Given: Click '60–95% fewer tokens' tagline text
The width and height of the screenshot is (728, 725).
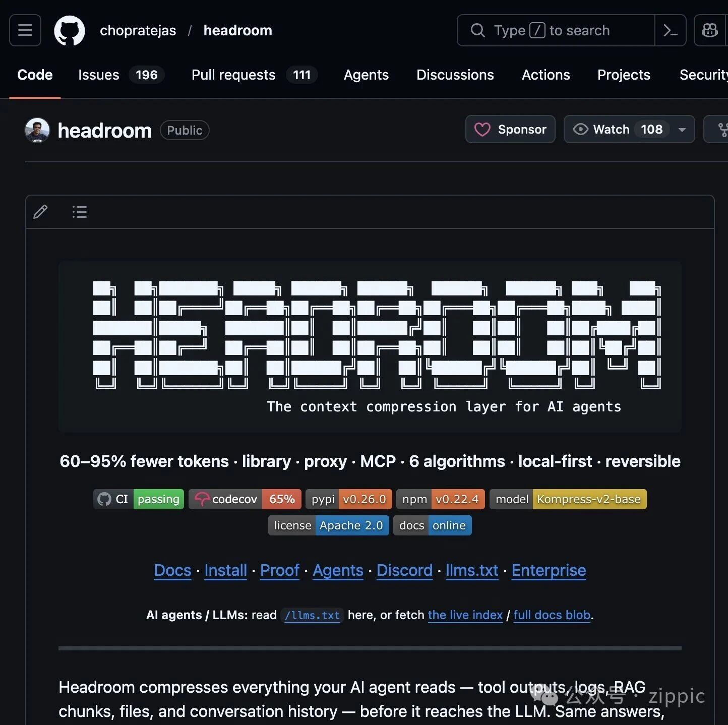Looking at the screenshot, I should (x=144, y=461).
